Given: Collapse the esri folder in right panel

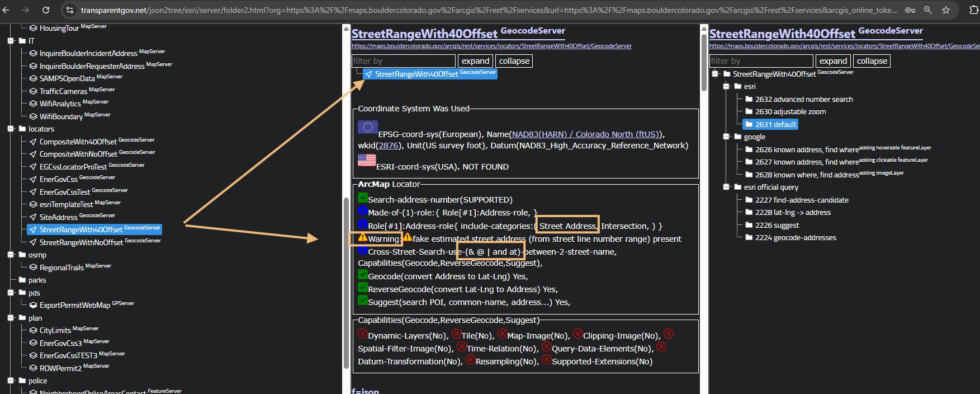Looking at the screenshot, I should tap(726, 87).
